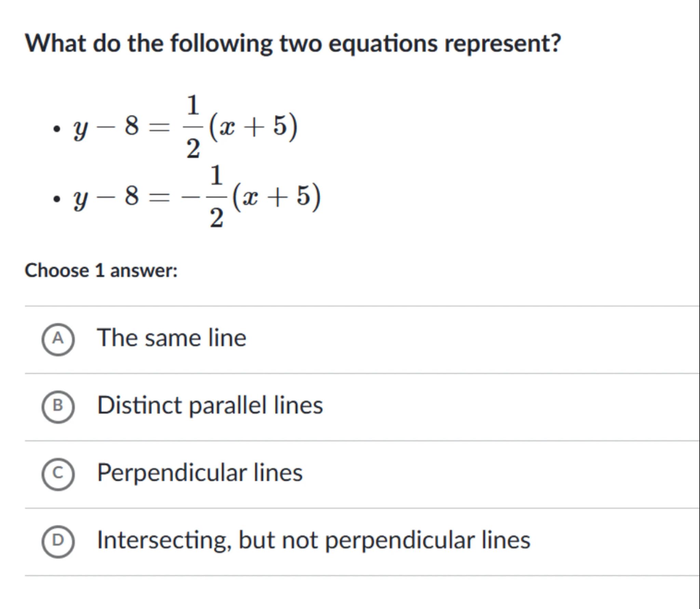The width and height of the screenshot is (700, 609).
Task: Click "Perpendicular lines" answer text
Action: 200,473
